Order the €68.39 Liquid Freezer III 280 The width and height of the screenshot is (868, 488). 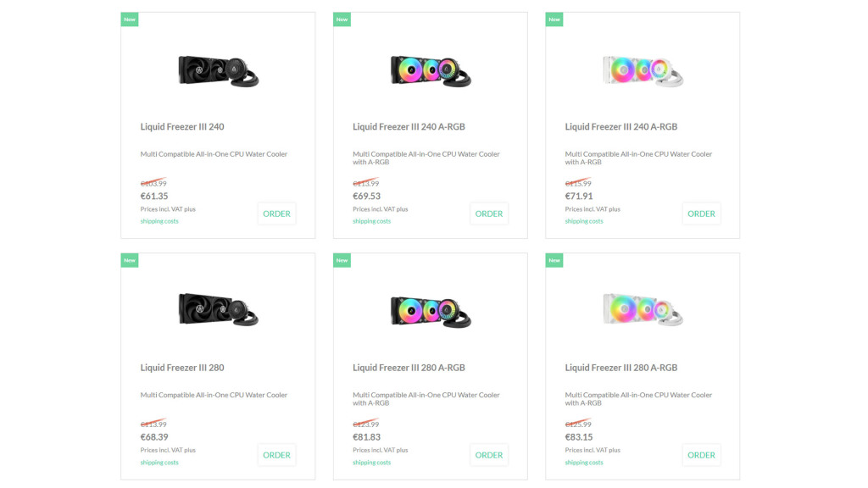276,455
